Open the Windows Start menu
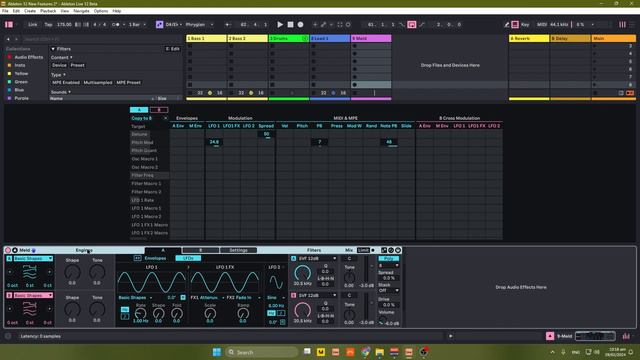Viewport: 640px width, 360px height. coord(217,352)
